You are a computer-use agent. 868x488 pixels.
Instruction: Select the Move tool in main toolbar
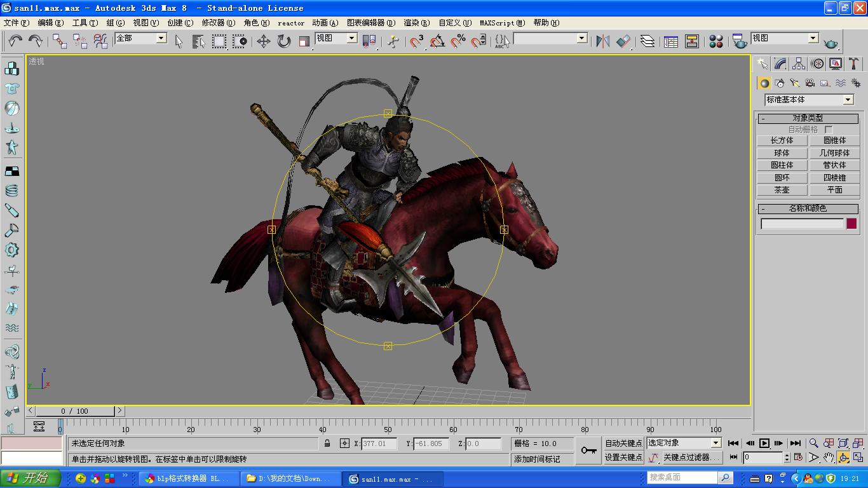click(263, 41)
